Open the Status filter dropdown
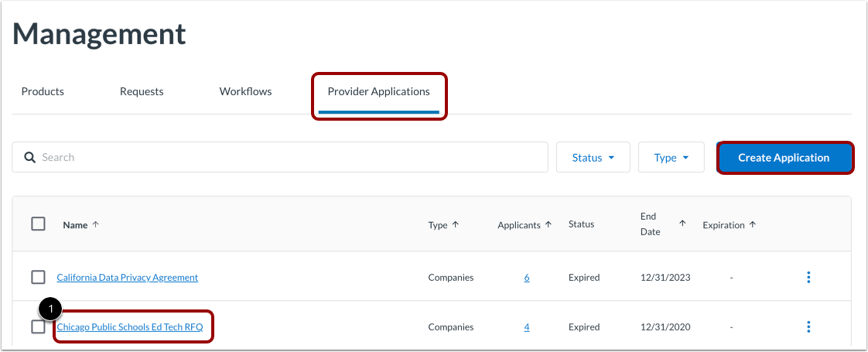Viewport: 868px width, 352px height. click(593, 157)
